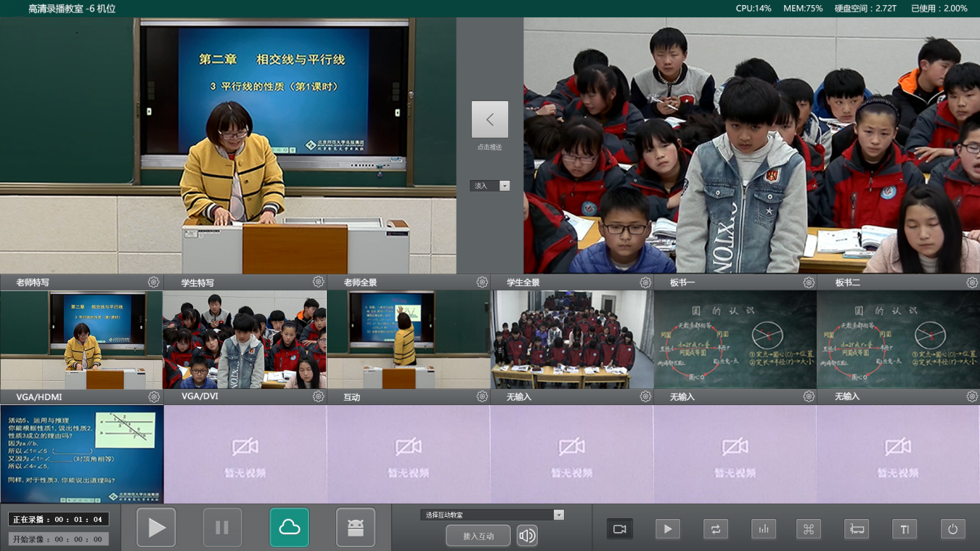
Task: Click the power shutdown icon
Action: (x=952, y=529)
